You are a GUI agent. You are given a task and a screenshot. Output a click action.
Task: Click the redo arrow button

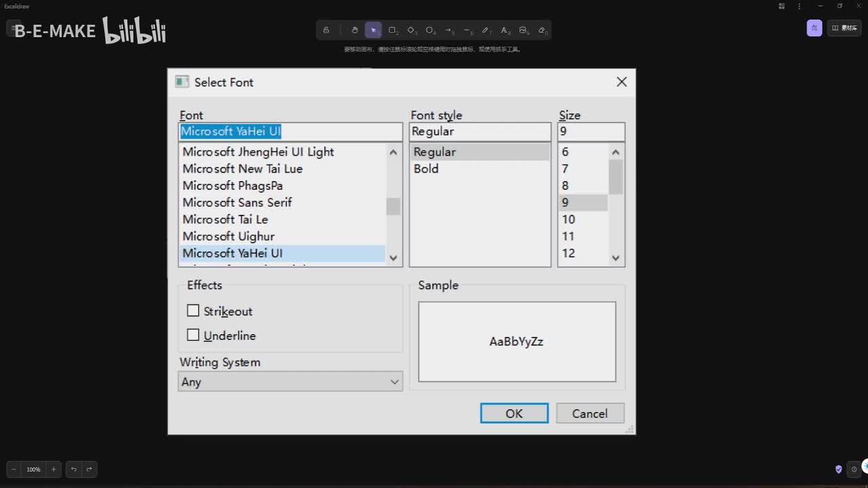coord(89,469)
